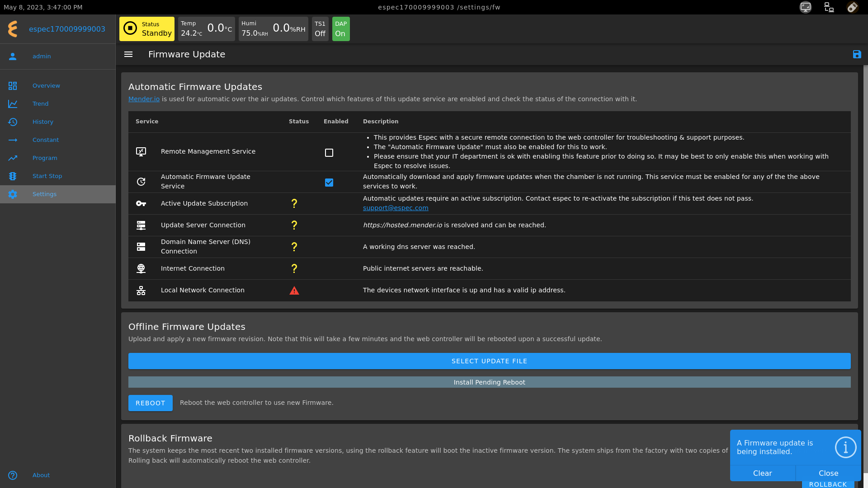Click the TS1 Off indicator
Viewport: 868px width, 488px height.
pyautogui.click(x=320, y=29)
